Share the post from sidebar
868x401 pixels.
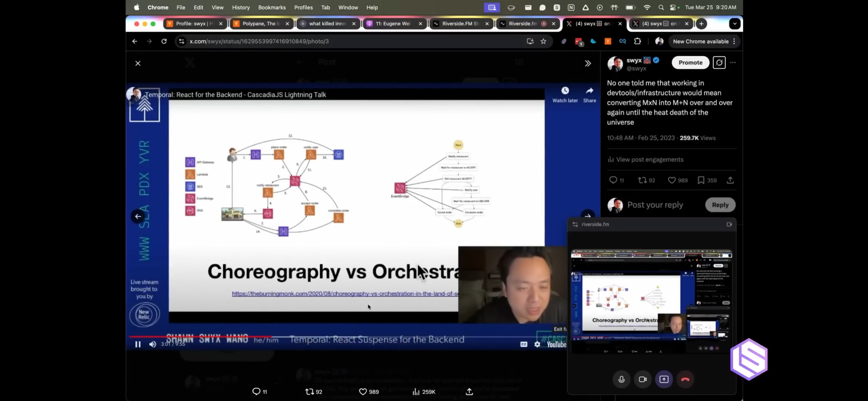(x=730, y=180)
